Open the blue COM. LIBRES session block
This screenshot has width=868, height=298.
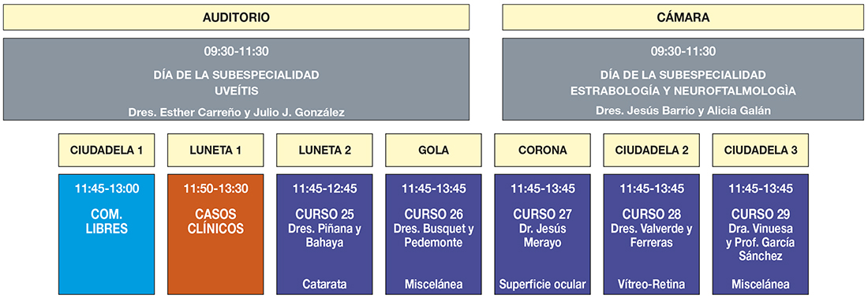coord(107,234)
